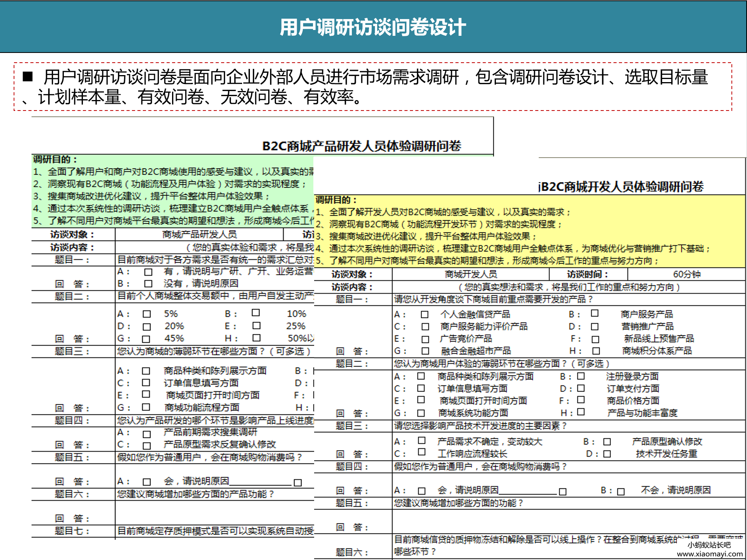
Task: Check the "融合金融超市产品" checkbox
Action: click(x=424, y=351)
